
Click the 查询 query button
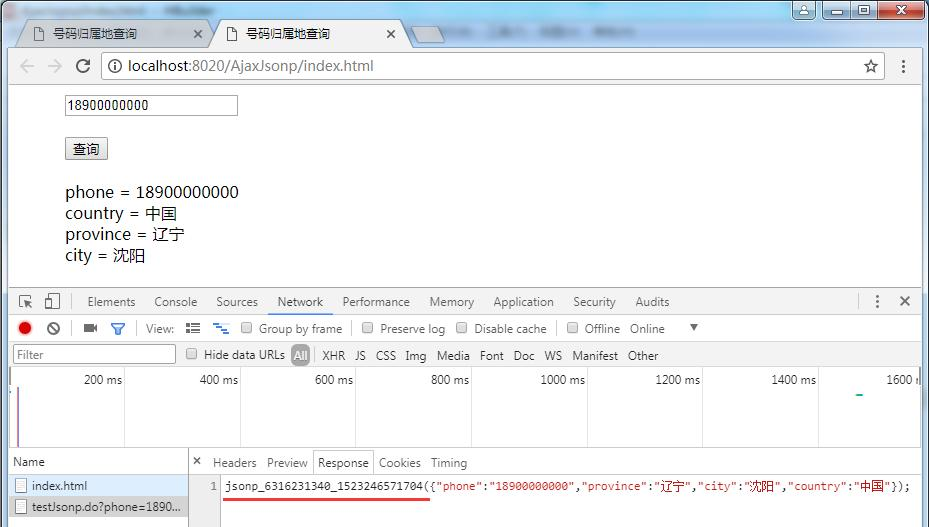pyautogui.click(x=87, y=149)
